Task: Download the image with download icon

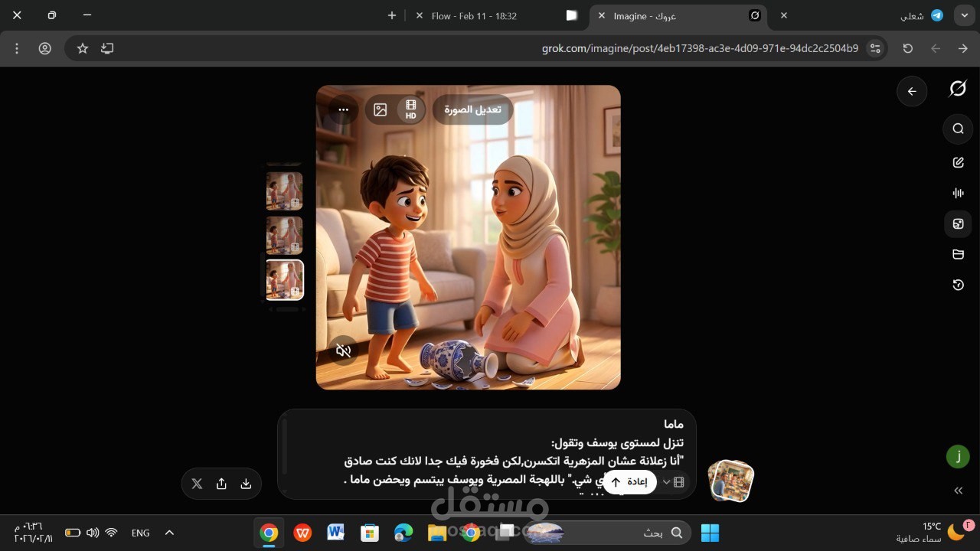Action: [x=246, y=484]
